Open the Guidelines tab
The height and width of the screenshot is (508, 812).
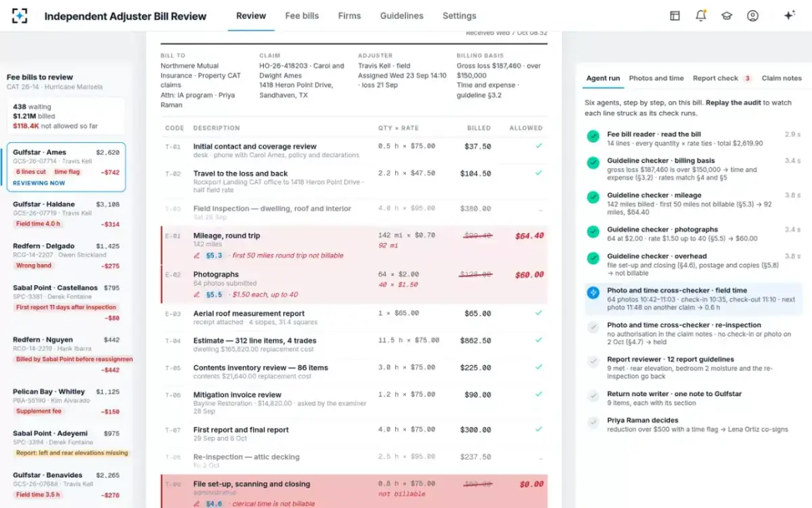tap(402, 16)
